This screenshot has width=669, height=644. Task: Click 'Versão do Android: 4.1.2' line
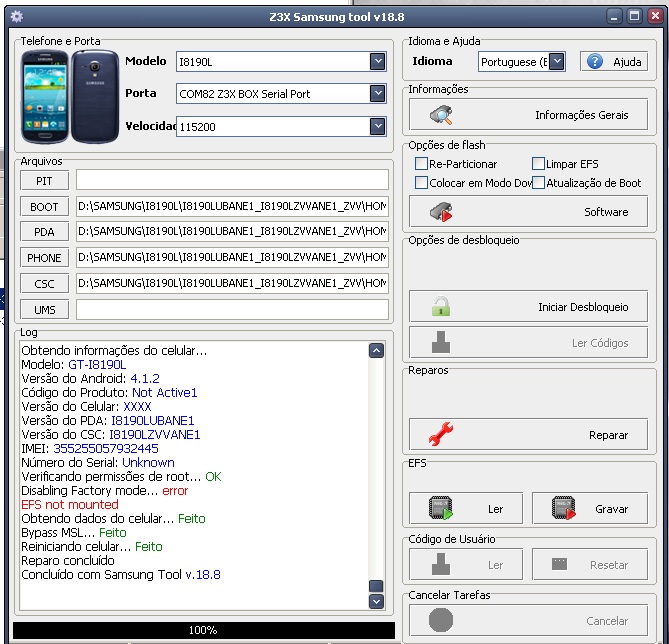pos(90,379)
